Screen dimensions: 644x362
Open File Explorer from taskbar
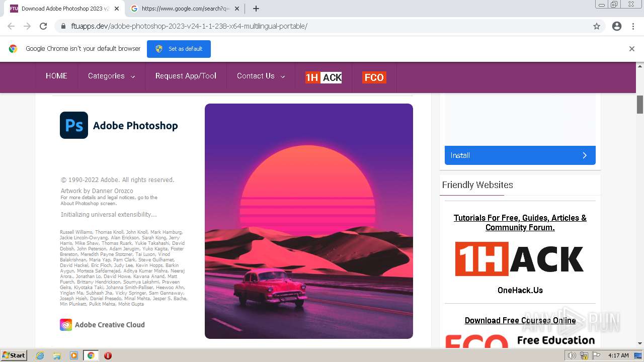coord(57,355)
